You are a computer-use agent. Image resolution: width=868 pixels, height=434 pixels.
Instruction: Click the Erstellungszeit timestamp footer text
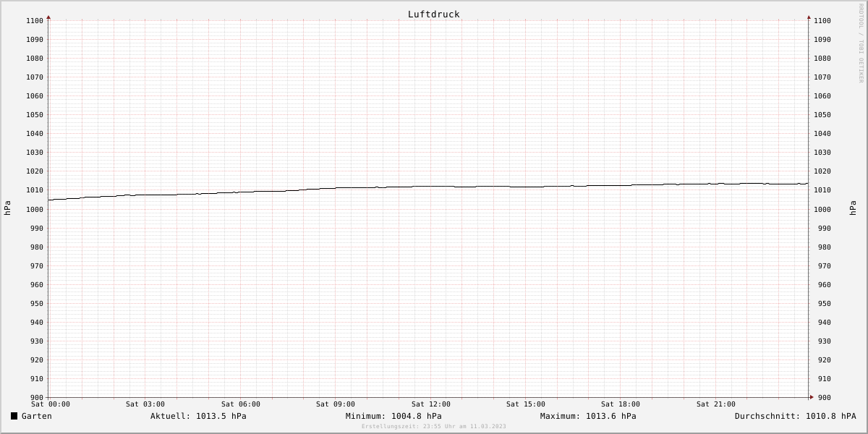434,426
